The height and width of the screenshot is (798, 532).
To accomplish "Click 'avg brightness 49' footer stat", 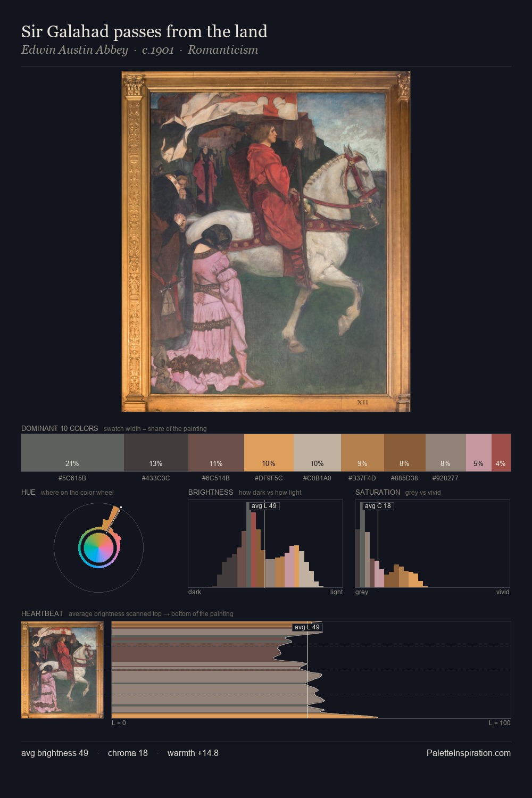I will (x=55, y=753).
